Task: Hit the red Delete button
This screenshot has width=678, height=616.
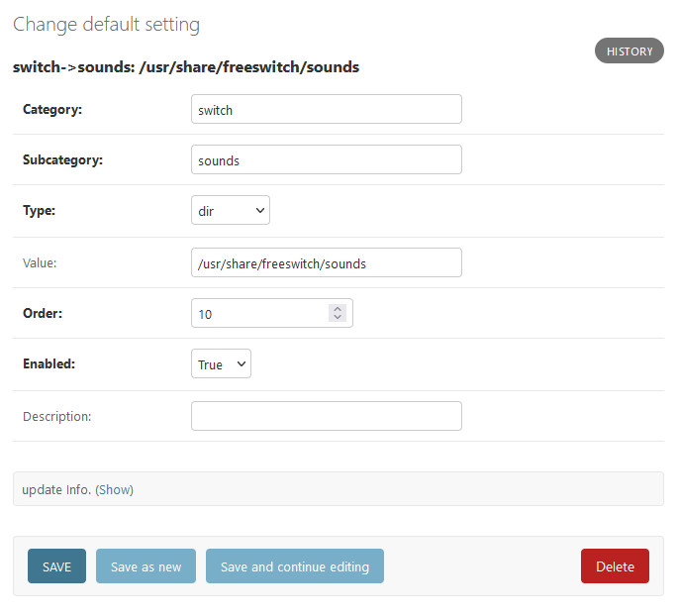Action: pos(614,566)
